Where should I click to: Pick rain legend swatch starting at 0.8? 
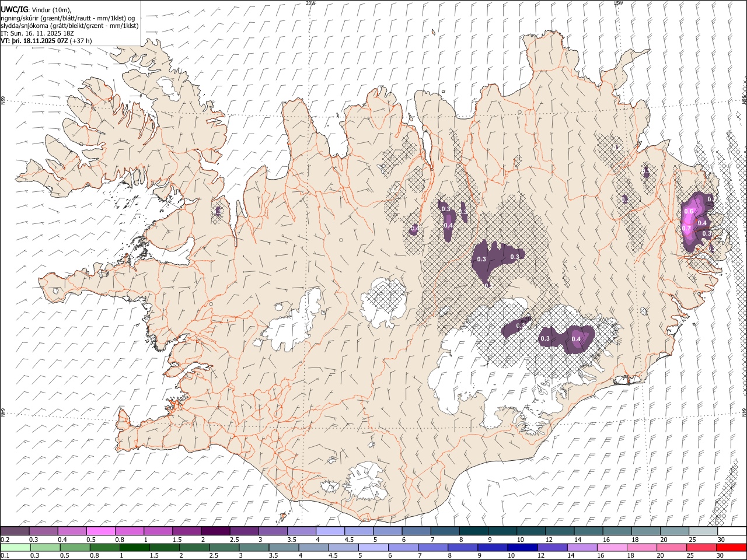(x=104, y=547)
